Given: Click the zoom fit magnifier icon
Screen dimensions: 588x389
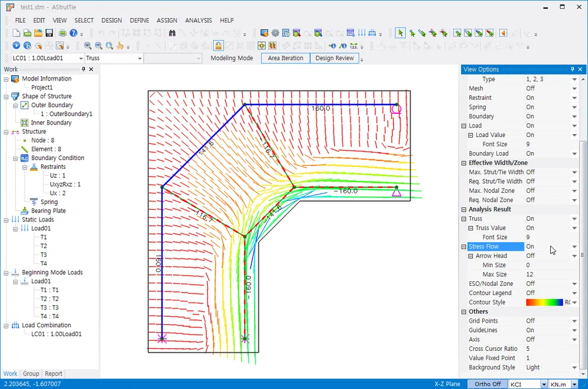Looking at the screenshot, I should click(109, 45).
